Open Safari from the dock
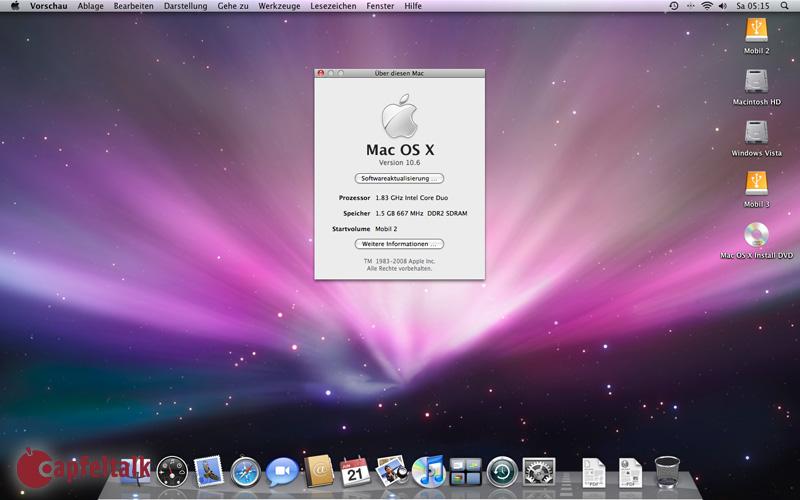 click(x=245, y=471)
